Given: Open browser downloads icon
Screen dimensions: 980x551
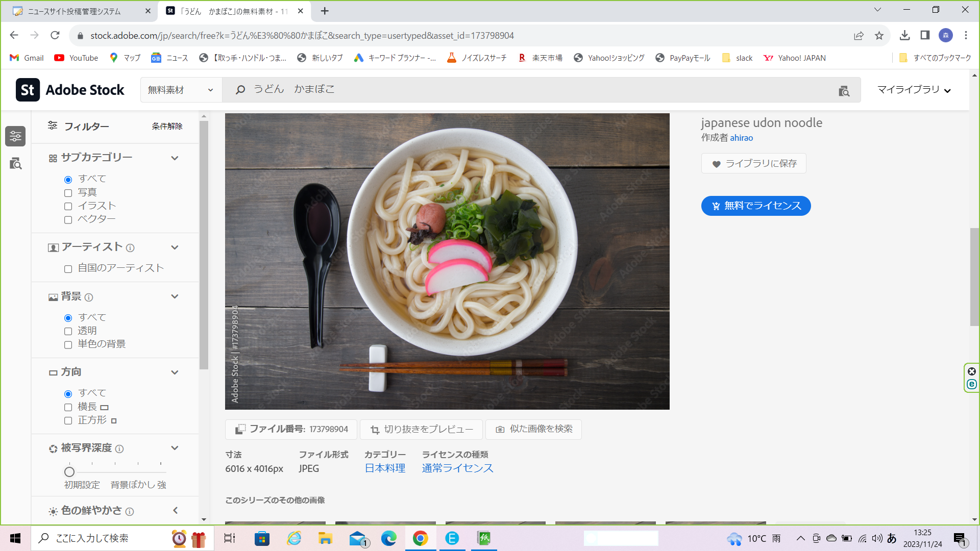Looking at the screenshot, I should coord(904,35).
